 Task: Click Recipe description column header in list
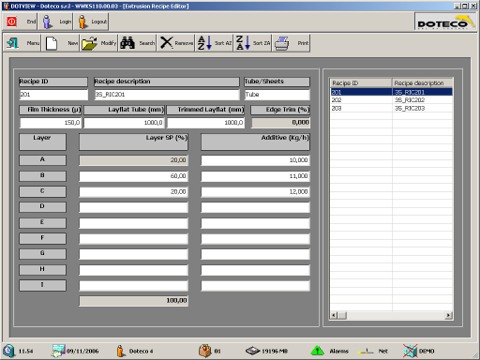(x=422, y=83)
